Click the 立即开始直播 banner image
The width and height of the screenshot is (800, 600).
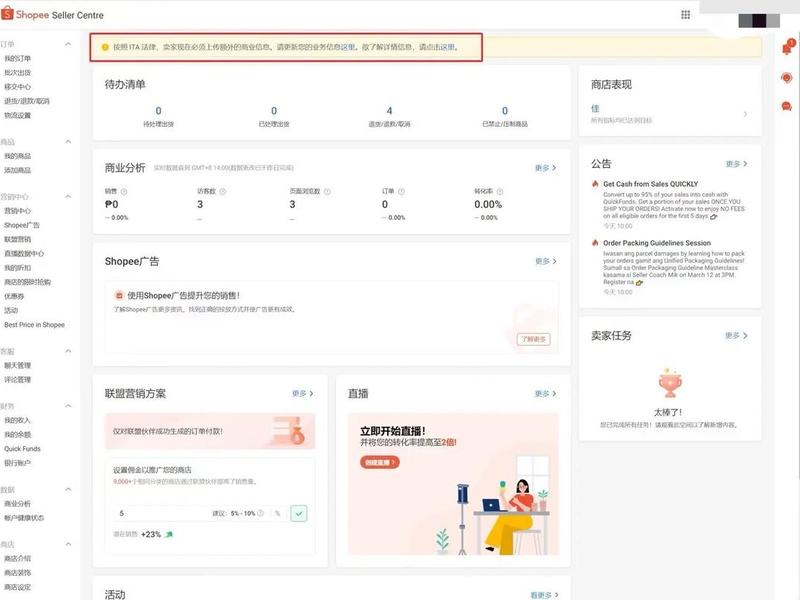(453, 484)
